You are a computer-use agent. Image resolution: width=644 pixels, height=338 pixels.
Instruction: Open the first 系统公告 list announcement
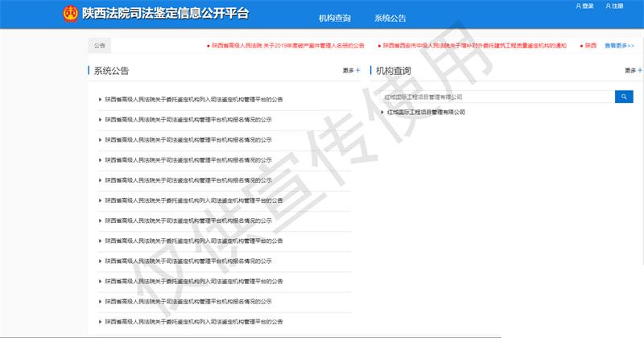(x=194, y=99)
